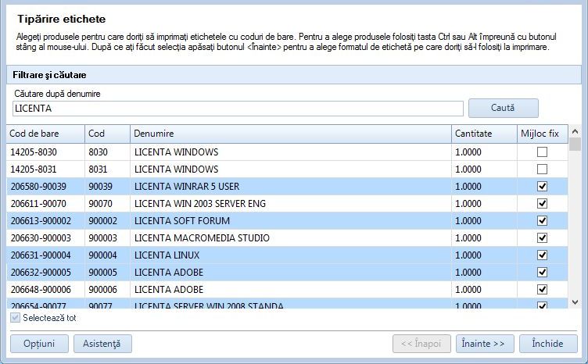Image resolution: width=588 pixels, height=364 pixels.
Task: Click code cell 900005
Action: pos(108,273)
